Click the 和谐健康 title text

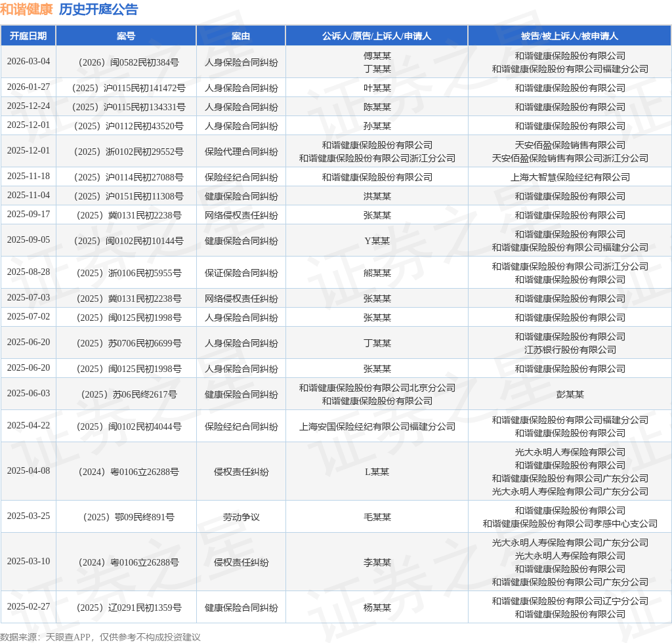26,9
